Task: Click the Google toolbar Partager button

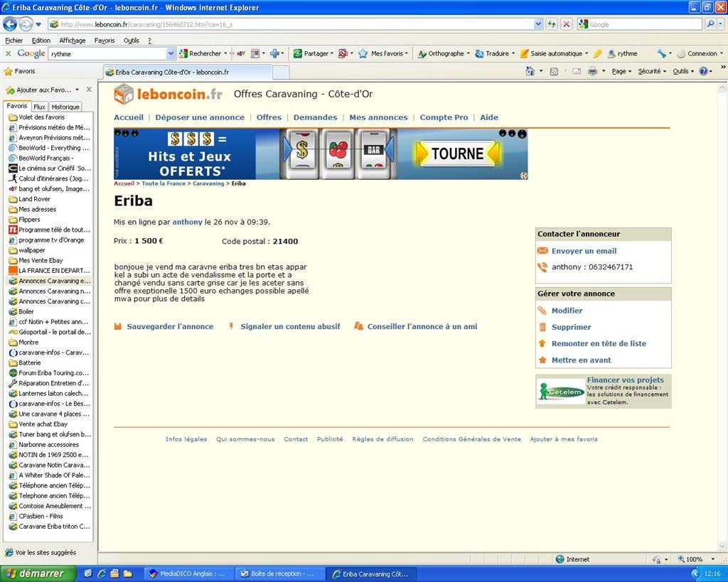Action: [313, 54]
